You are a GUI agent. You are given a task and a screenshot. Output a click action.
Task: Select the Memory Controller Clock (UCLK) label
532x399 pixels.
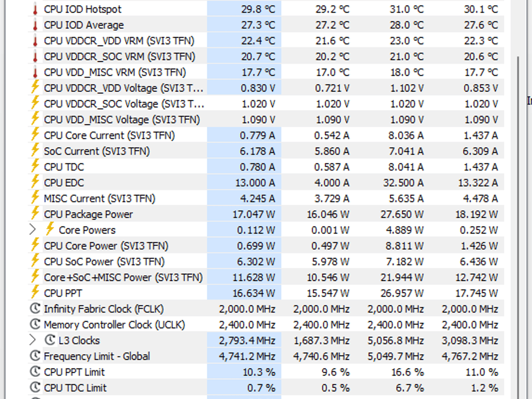115,325
